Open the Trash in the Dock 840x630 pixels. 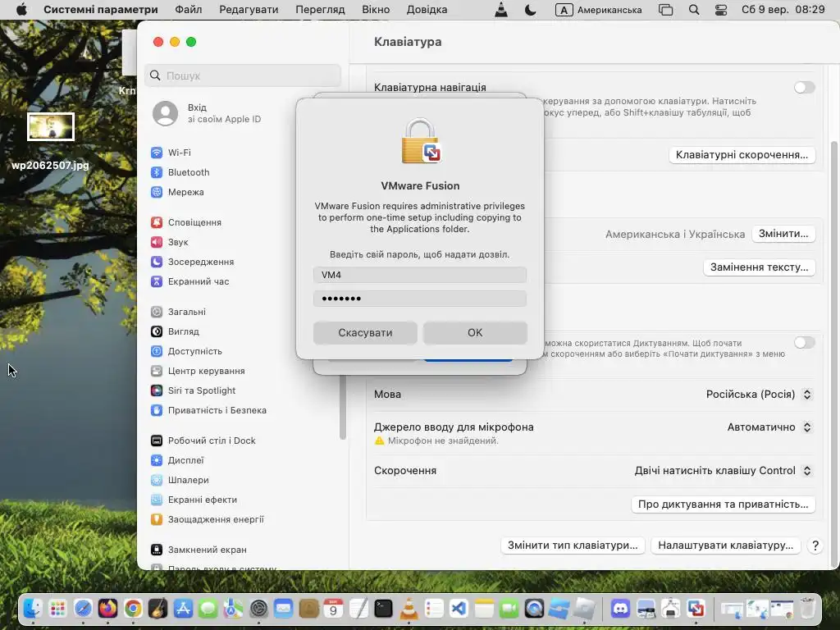[x=807, y=609]
